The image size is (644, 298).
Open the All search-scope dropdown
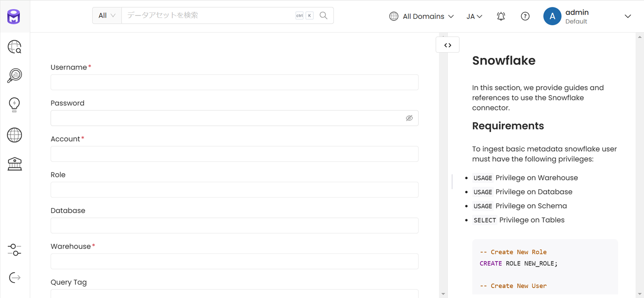[x=107, y=15]
